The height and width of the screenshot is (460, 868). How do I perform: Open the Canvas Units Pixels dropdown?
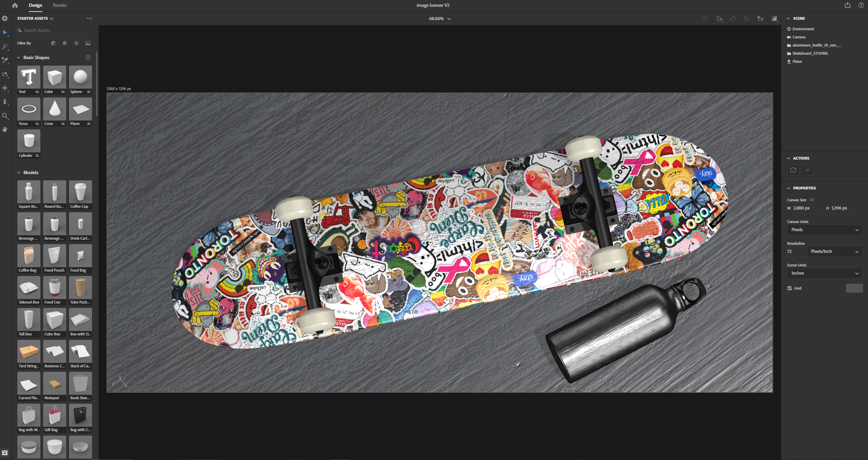coord(824,230)
